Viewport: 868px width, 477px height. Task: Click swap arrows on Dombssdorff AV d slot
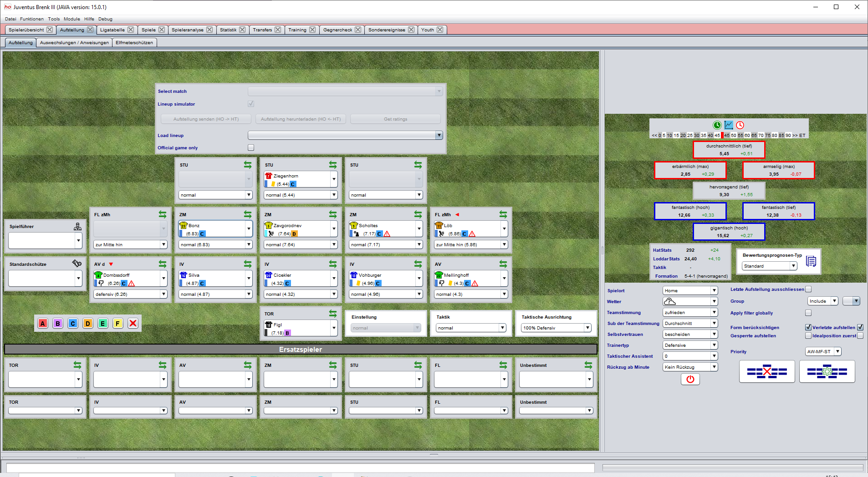(x=163, y=264)
